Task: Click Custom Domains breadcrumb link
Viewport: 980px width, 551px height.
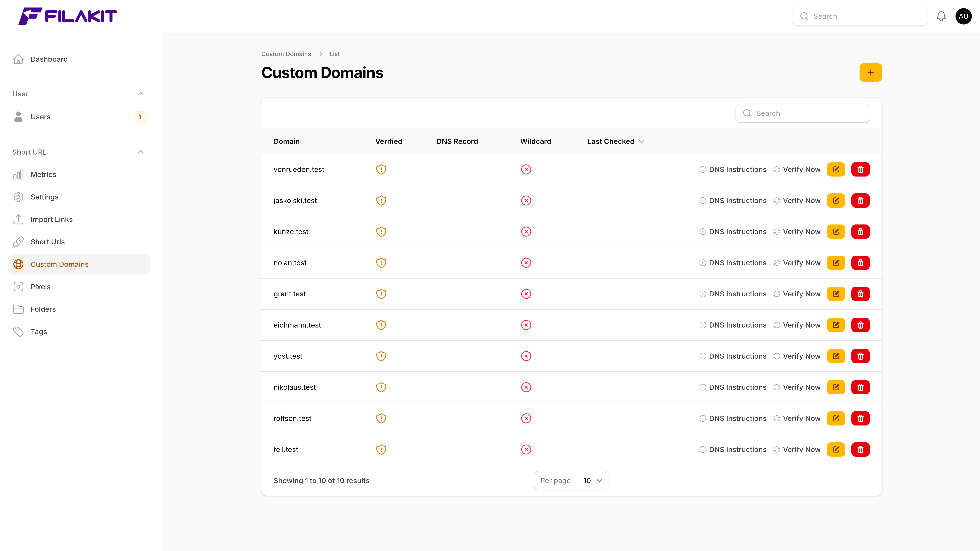Action: [286, 54]
